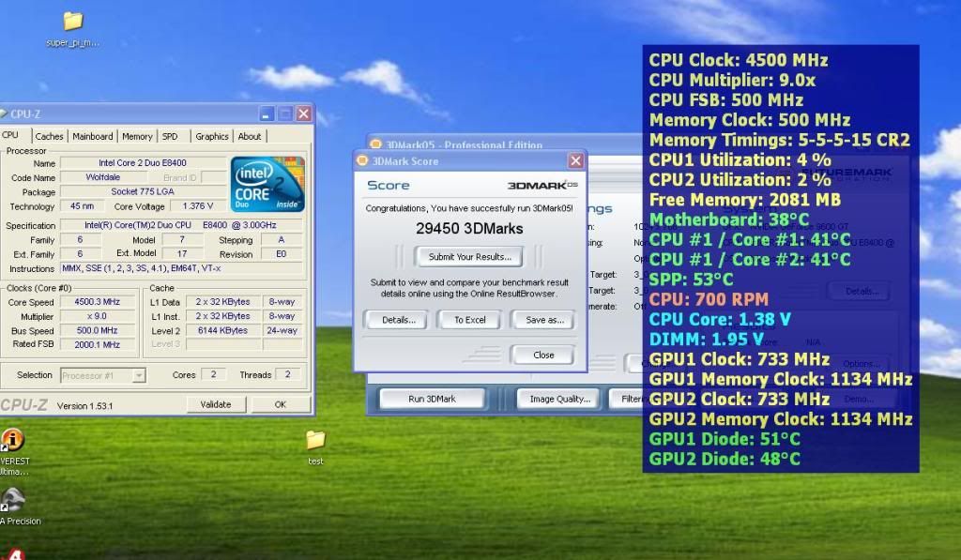The width and height of the screenshot is (961, 560).
Task: Click the Threads count field showing 2
Action: [x=287, y=374]
